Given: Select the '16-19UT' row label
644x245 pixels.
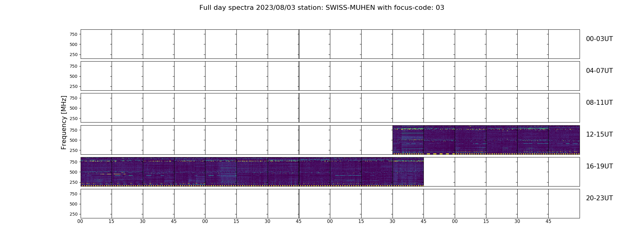Looking at the screenshot, I should click(599, 166).
